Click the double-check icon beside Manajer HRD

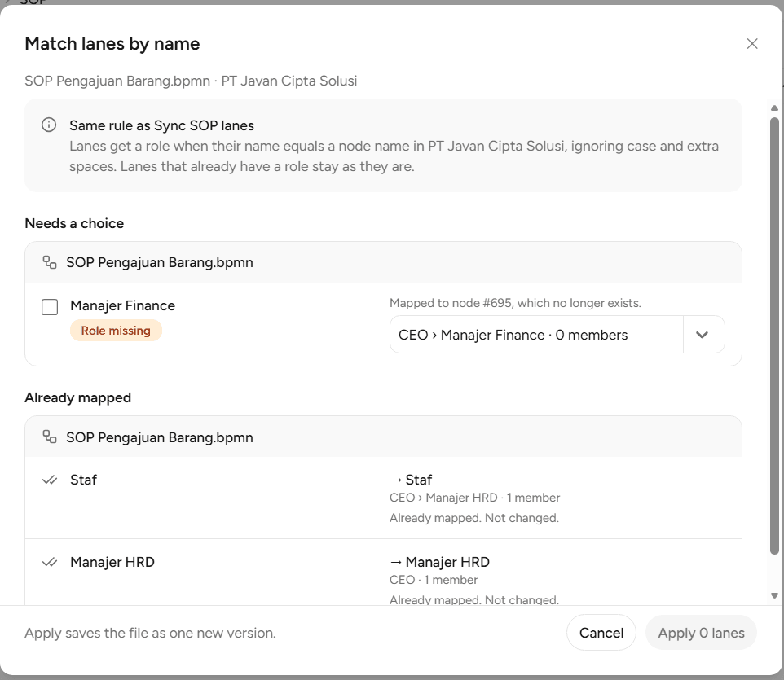50,562
